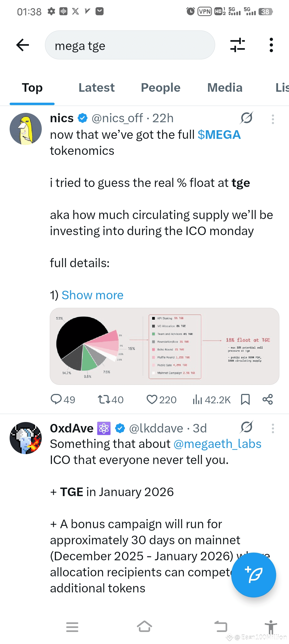The width and height of the screenshot is (289, 644).
Task: Tap Grok icon on nics post
Action: tap(246, 118)
